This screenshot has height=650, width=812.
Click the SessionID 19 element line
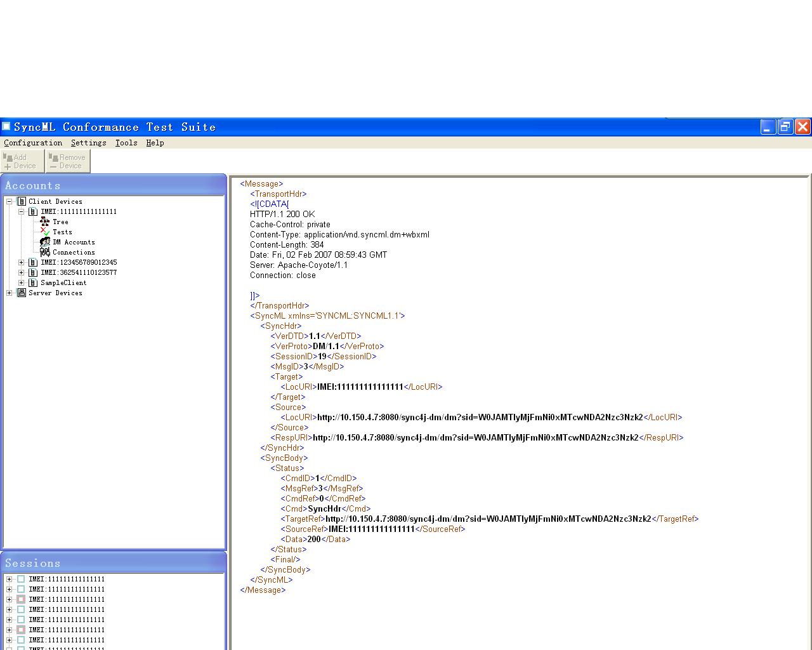tap(324, 356)
